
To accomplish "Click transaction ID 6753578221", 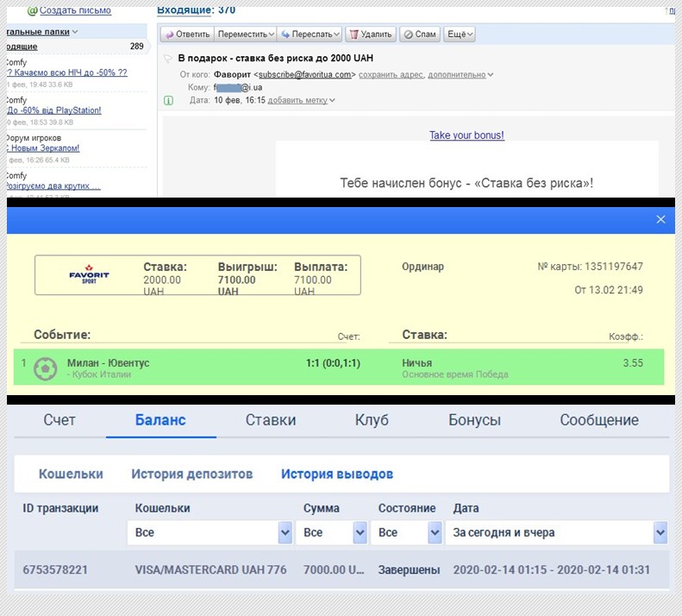I will coord(55,569).
